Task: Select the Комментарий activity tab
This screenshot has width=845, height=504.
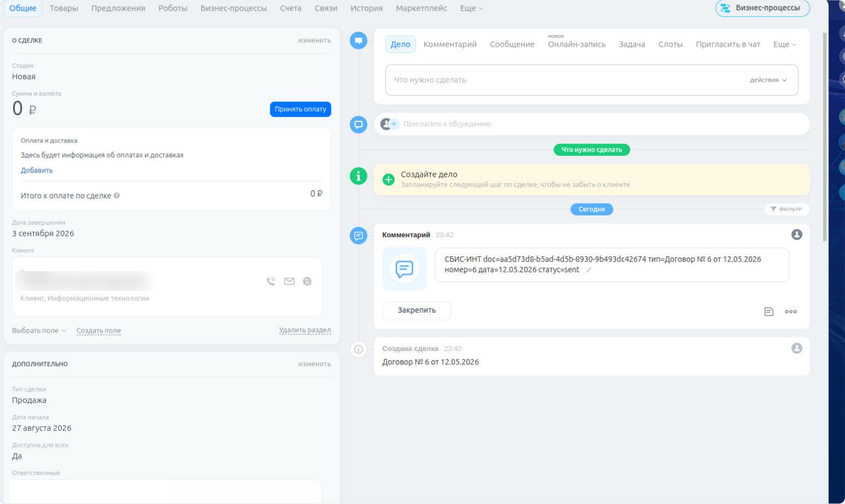Action: 450,44
